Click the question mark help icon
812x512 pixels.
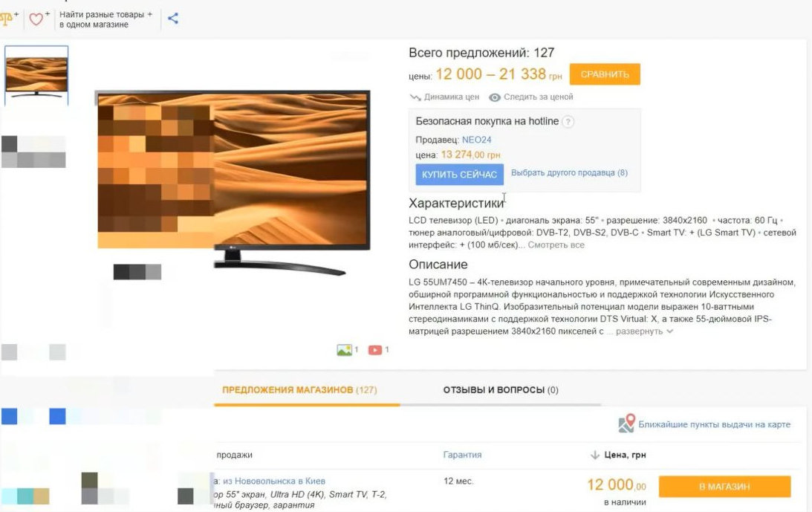568,122
